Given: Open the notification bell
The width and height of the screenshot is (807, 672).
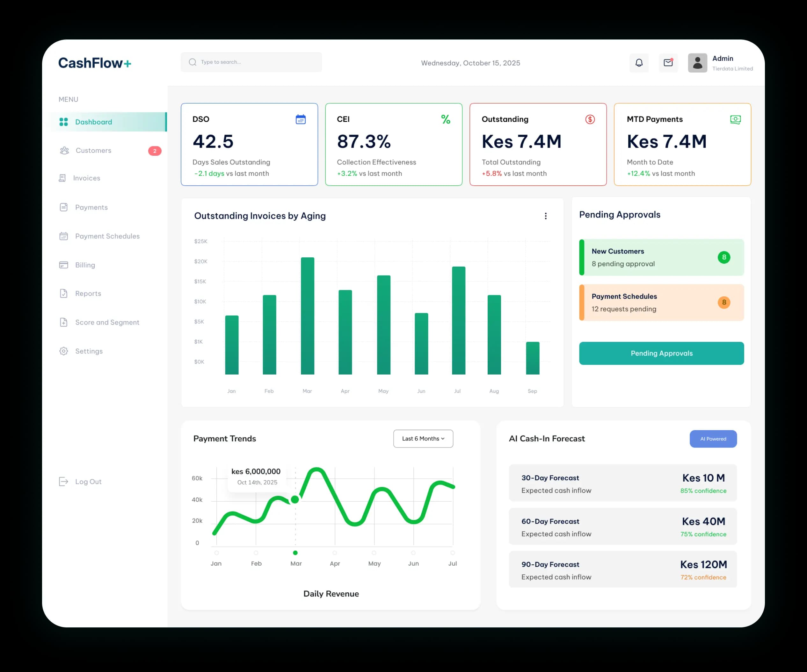Looking at the screenshot, I should [639, 63].
